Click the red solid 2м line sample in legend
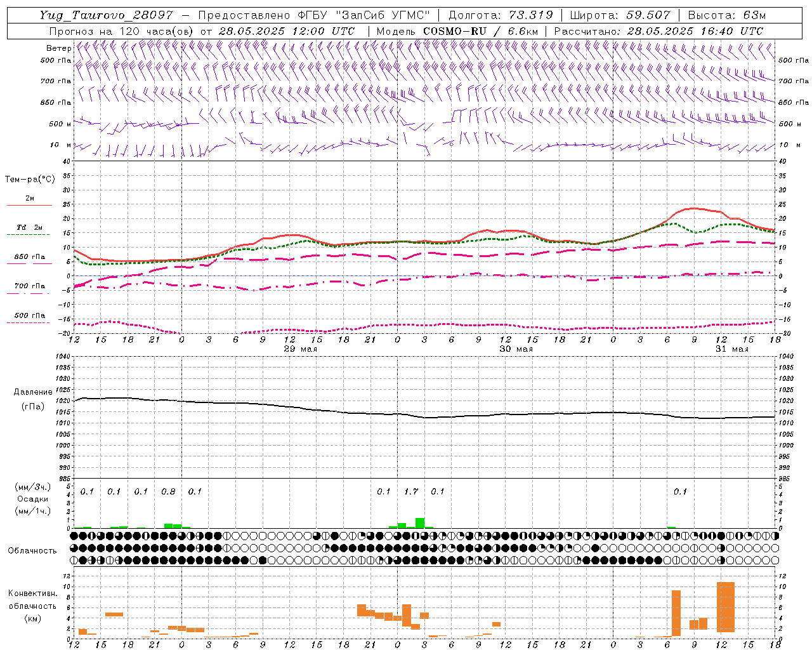Screen dimensions: 812x650 click(x=29, y=206)
